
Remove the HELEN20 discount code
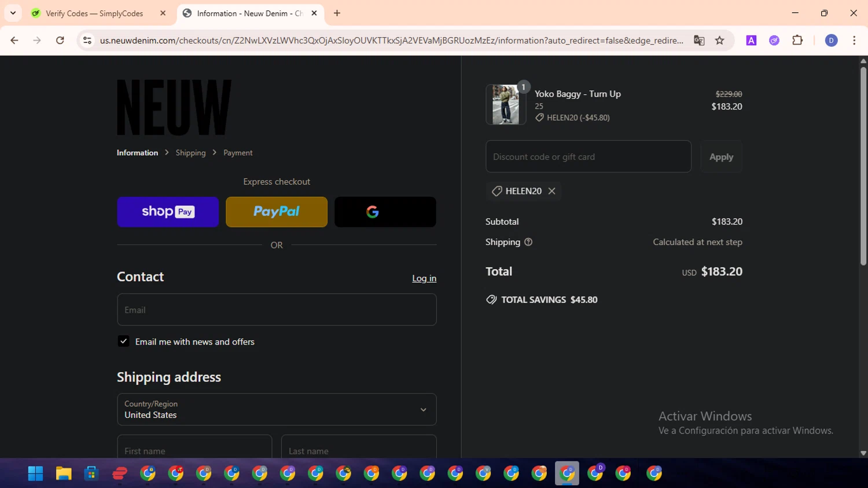pyautogui.click(x=551, y=191)
